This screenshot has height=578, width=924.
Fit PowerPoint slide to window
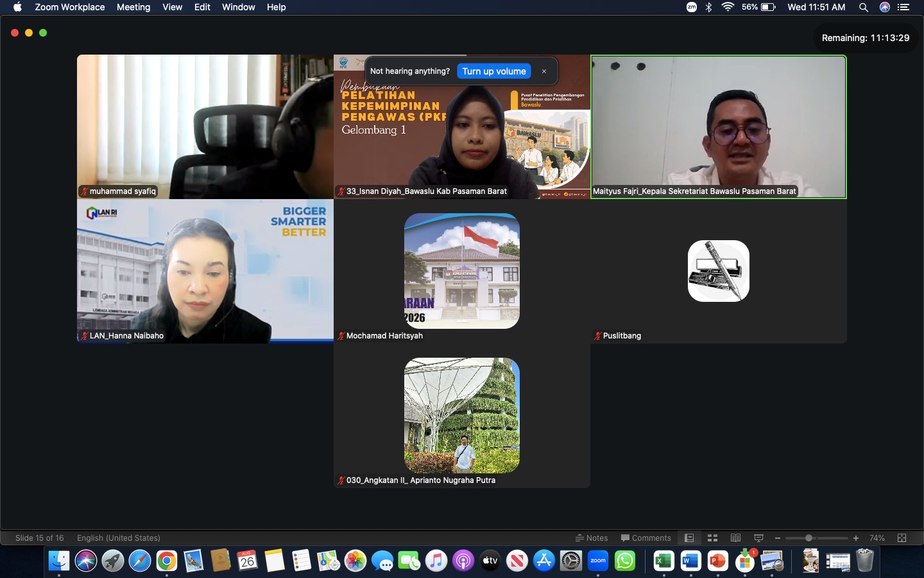[902, 538]
